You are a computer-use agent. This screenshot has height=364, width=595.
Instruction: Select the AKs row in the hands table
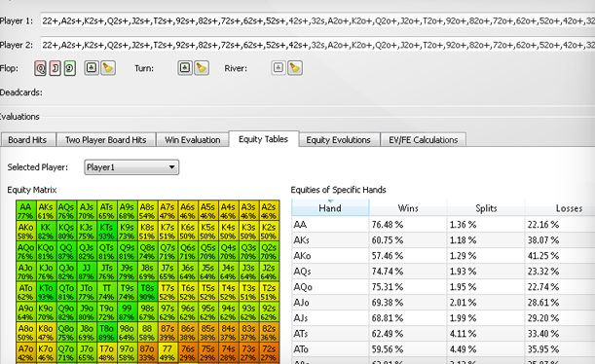click(443, 240)
